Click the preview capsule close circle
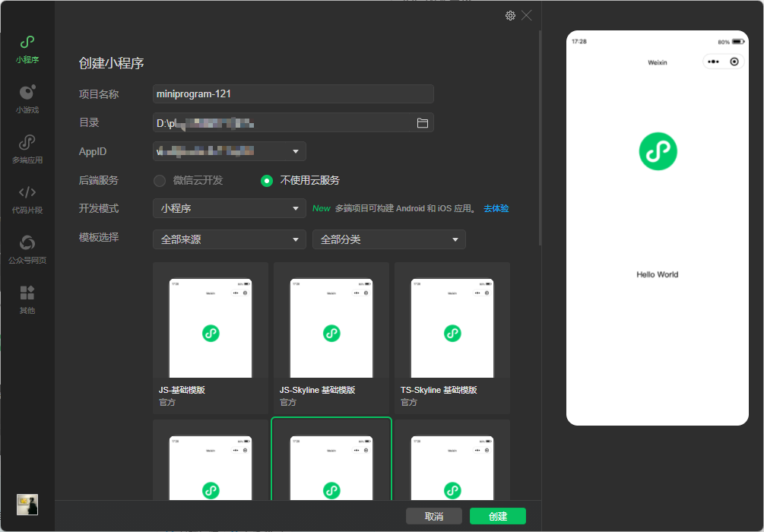Image resolution: width=764 pixels, height=532 pixels. pos(734,62)
